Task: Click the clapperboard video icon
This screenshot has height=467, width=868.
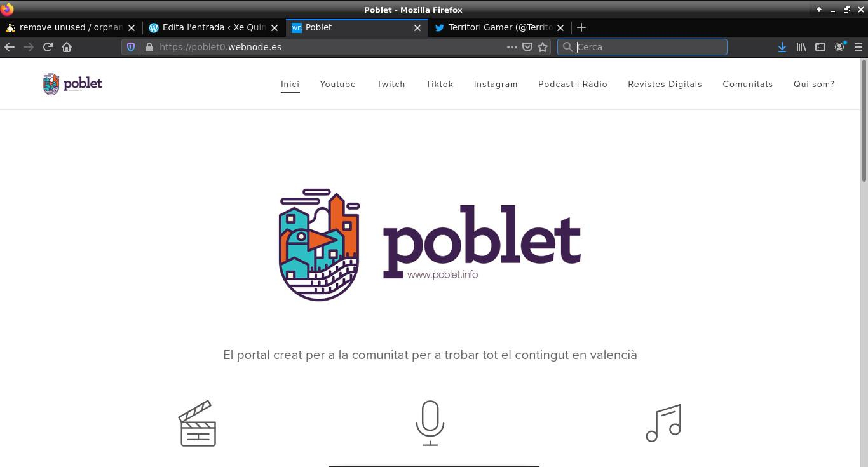Action: coord(198,423)
